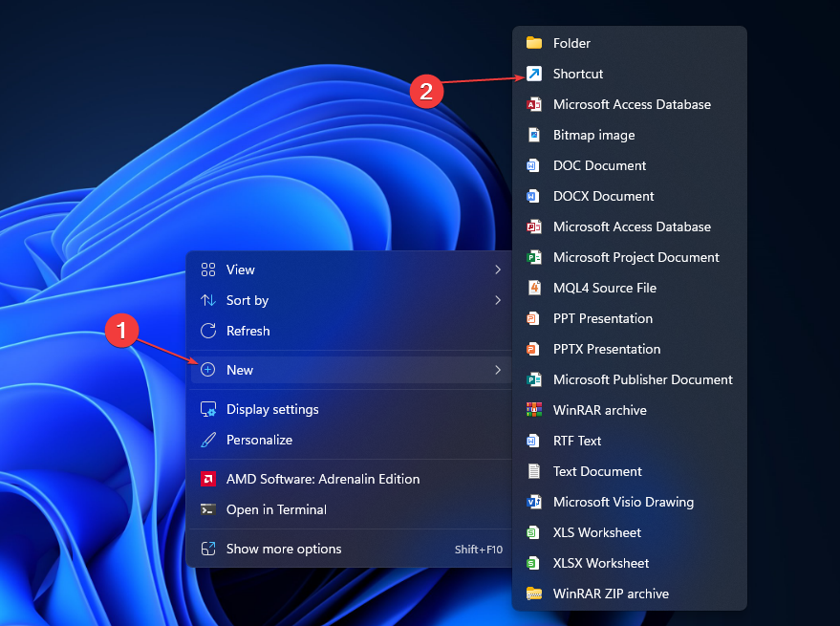Click the AMD Software Adrenalin Edition icon
This screenshot has height=626, width=840.
pos(208,479)
